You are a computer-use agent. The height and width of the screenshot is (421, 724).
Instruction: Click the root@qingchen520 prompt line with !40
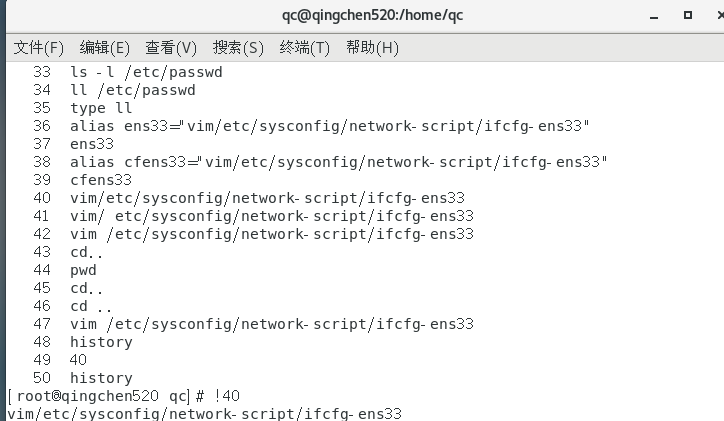(124, 396)
